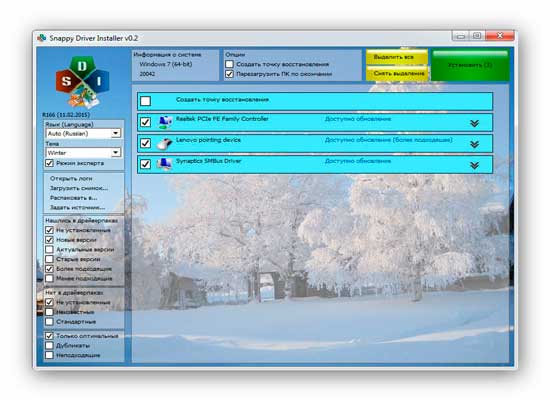Enable Актуальные версии filter

point(49,249)
